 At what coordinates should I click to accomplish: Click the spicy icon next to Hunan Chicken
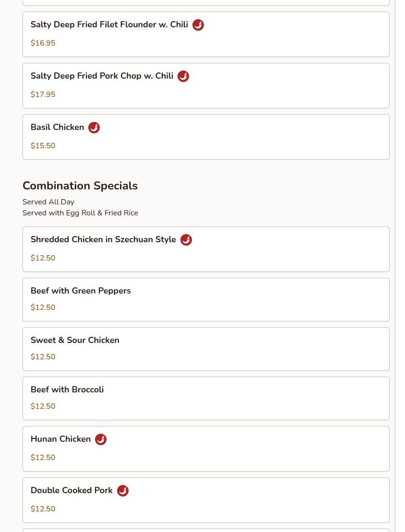101,439
